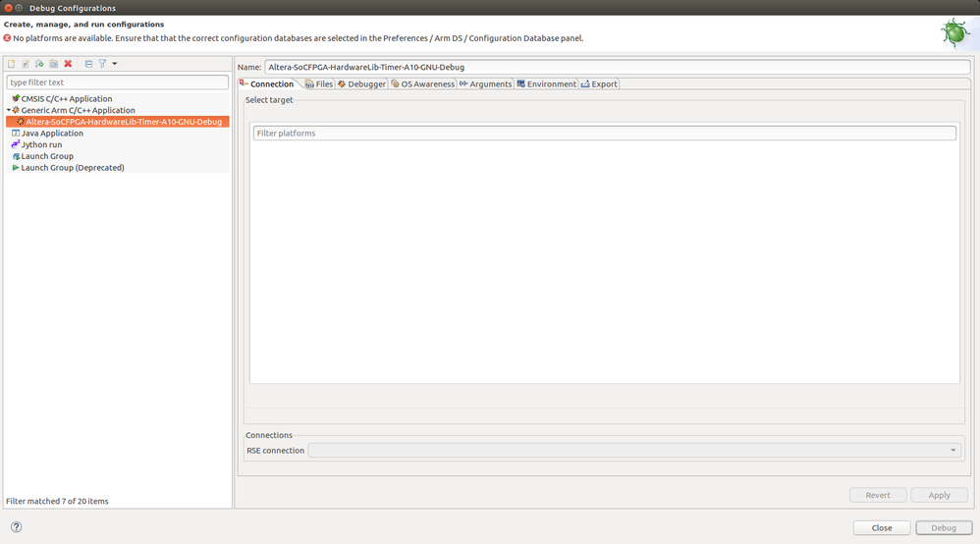Select CMSIS C/C++ Application in the tree
The width and height of the screenshot is (980, 544).
pyautogui.click(x=66, y=99)
